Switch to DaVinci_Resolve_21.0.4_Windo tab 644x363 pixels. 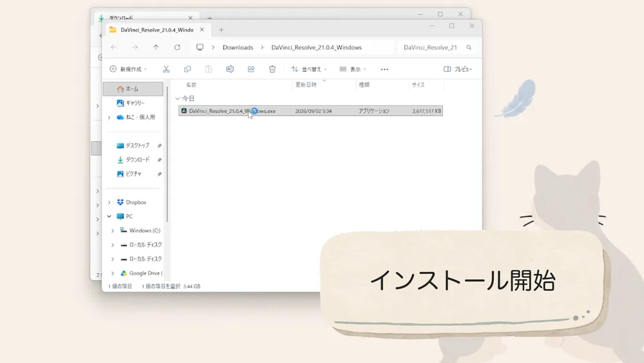pos(157,30)
